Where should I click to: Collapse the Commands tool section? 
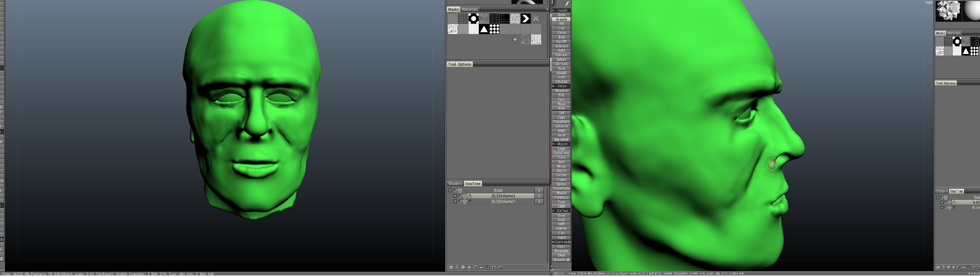553,242
